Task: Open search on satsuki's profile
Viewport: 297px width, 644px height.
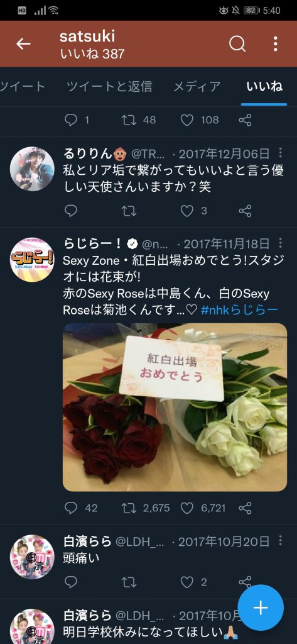Action: pos(237,44)
